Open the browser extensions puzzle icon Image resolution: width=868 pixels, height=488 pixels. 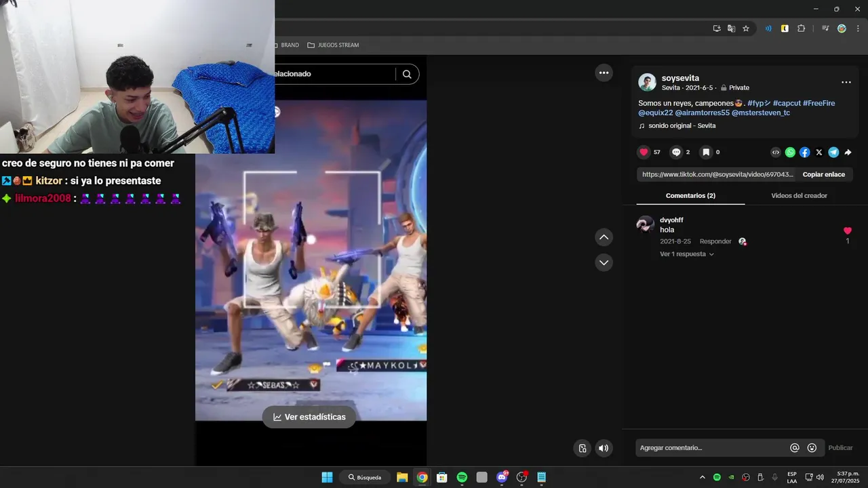pyautogui.click(x=801, y=28)
